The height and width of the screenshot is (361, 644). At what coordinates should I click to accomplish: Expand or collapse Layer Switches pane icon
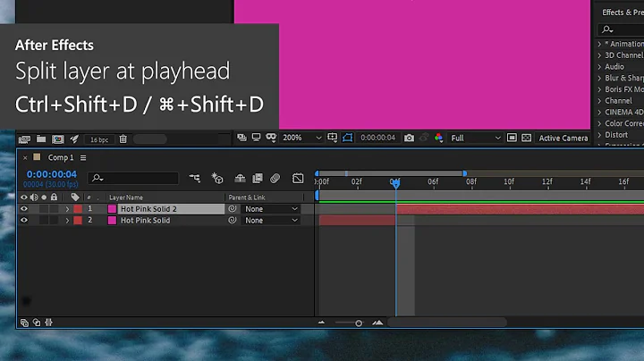24,323
